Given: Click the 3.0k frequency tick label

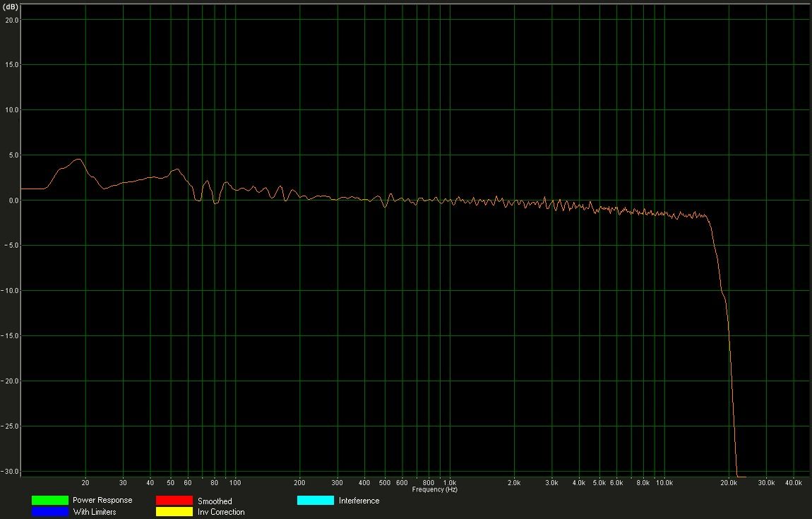Looking at the screenshot, I should [x=552, y=483].
